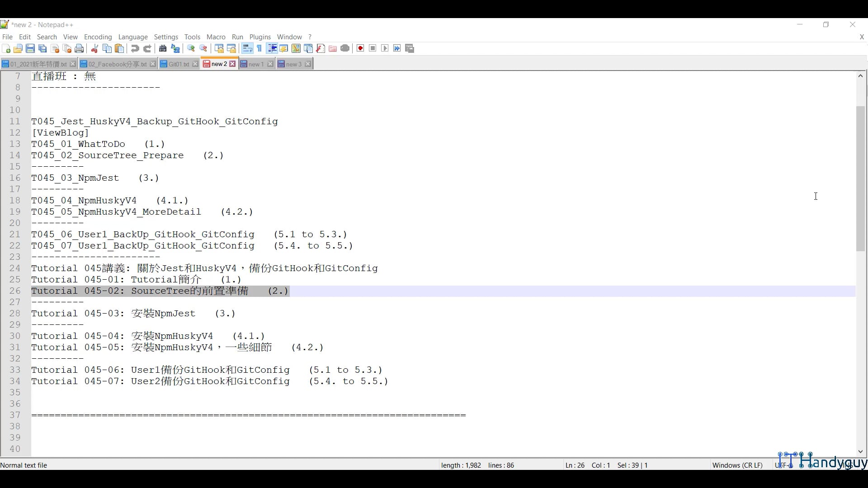Zoom in using the magnifier plus icon
The image size is (868, 488).
point(191,48)
